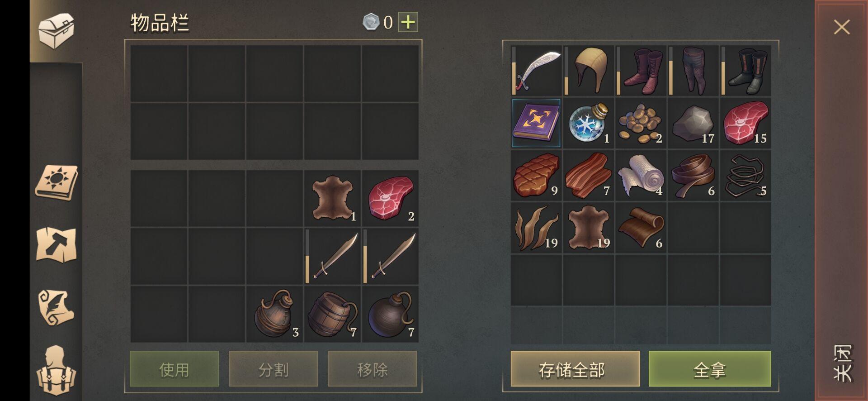
Task: Click the 使用 use button
Action: point(174,369)
